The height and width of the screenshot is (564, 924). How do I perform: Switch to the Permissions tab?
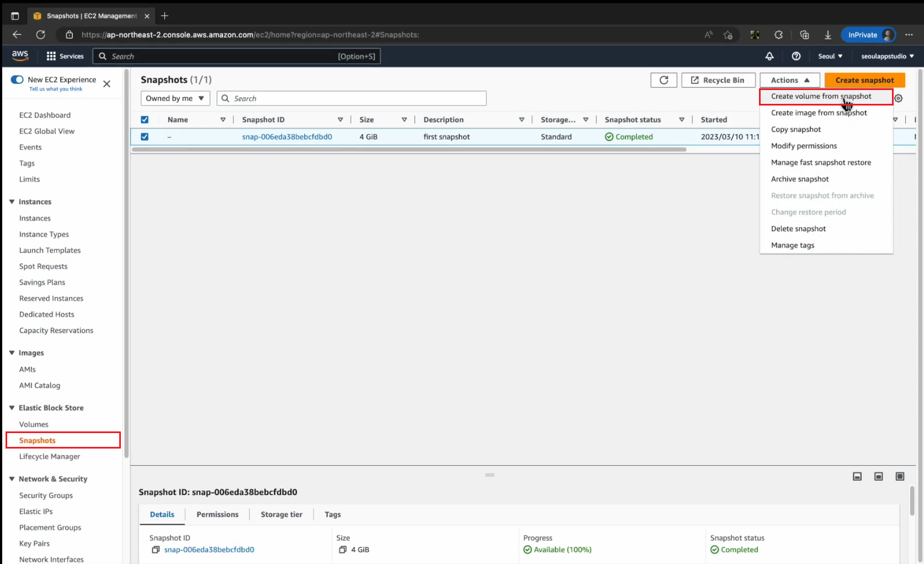(217, 514)
